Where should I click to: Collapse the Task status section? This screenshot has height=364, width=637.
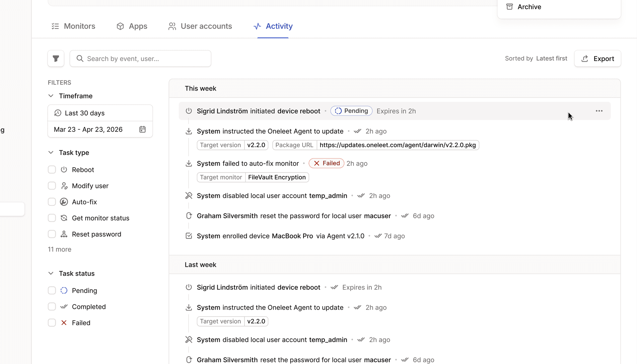(51, 273)
